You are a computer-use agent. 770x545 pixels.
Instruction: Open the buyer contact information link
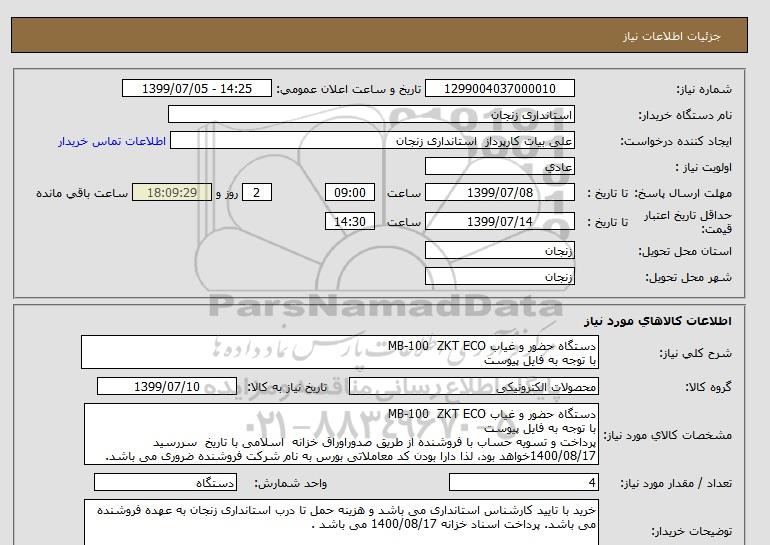(x=112, y=141)
